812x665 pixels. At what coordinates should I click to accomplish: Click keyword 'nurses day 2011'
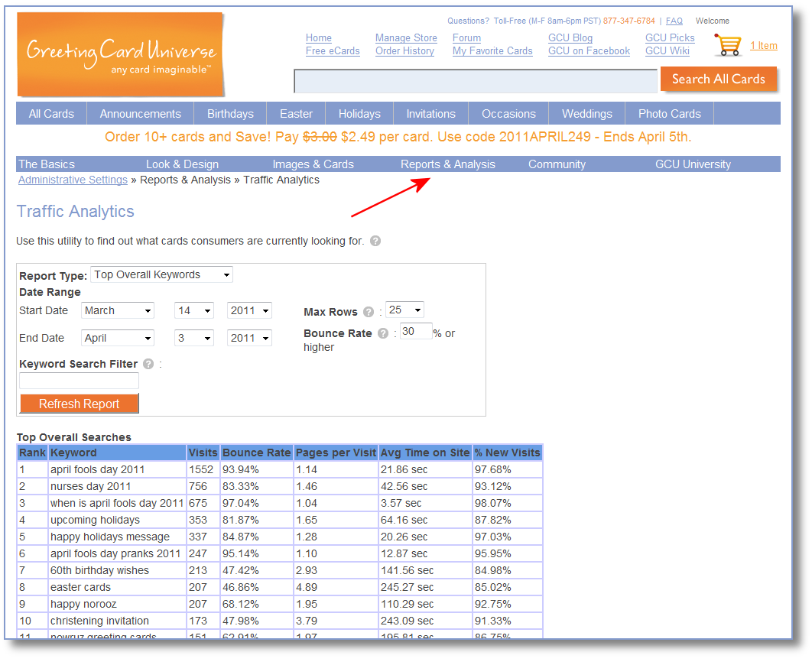tap(91, 486)
